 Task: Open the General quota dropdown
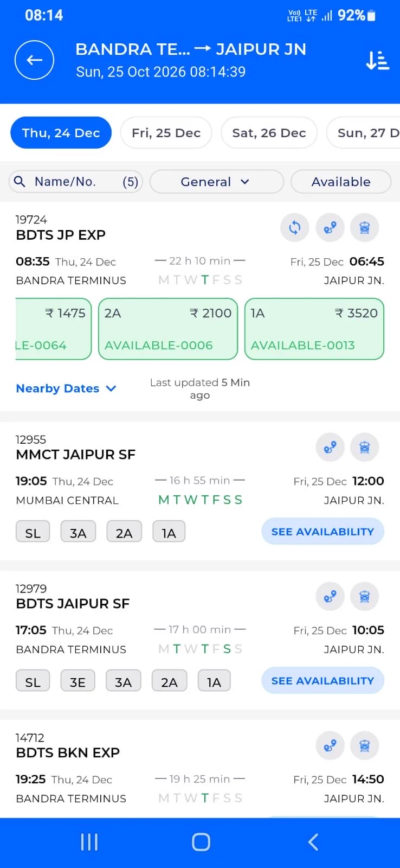coord(216,182)
